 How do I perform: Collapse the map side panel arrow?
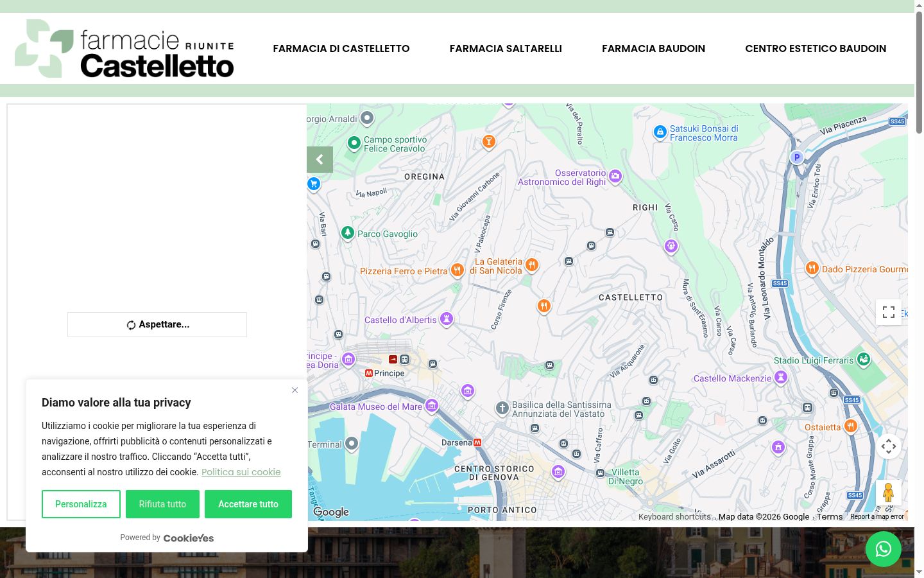click(320, 159)
